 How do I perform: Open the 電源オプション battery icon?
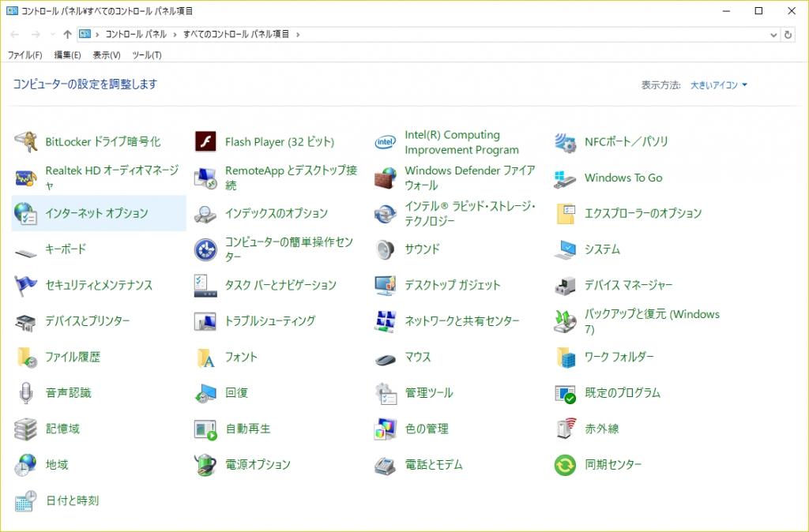pyautogui.click(x=205, y=464)
